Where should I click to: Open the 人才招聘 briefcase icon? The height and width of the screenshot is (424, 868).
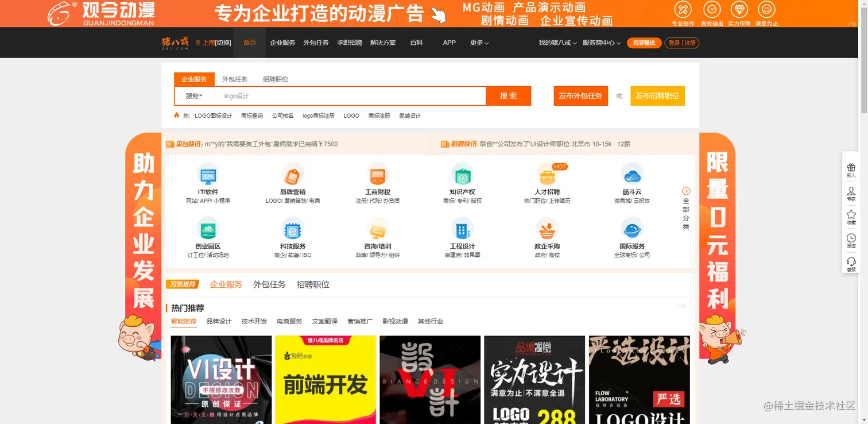pos(547,174)
